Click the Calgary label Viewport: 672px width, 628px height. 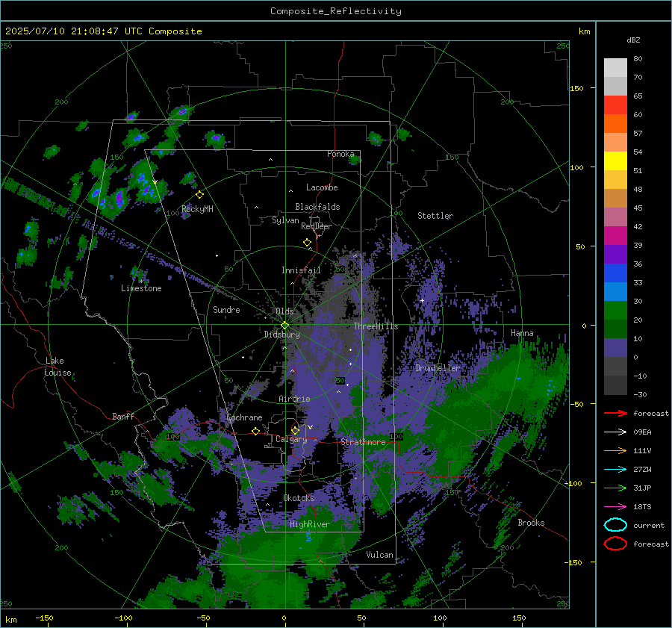click(291, 439)
